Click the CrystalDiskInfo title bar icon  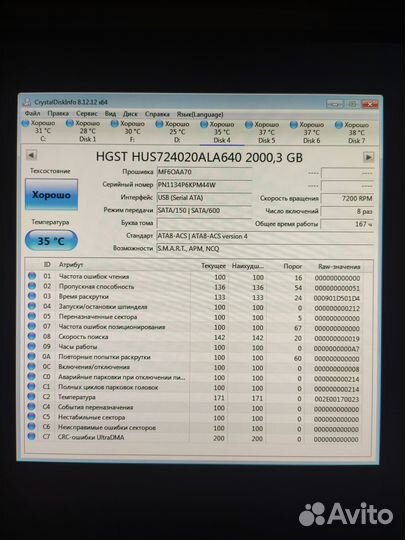point(27,102)
